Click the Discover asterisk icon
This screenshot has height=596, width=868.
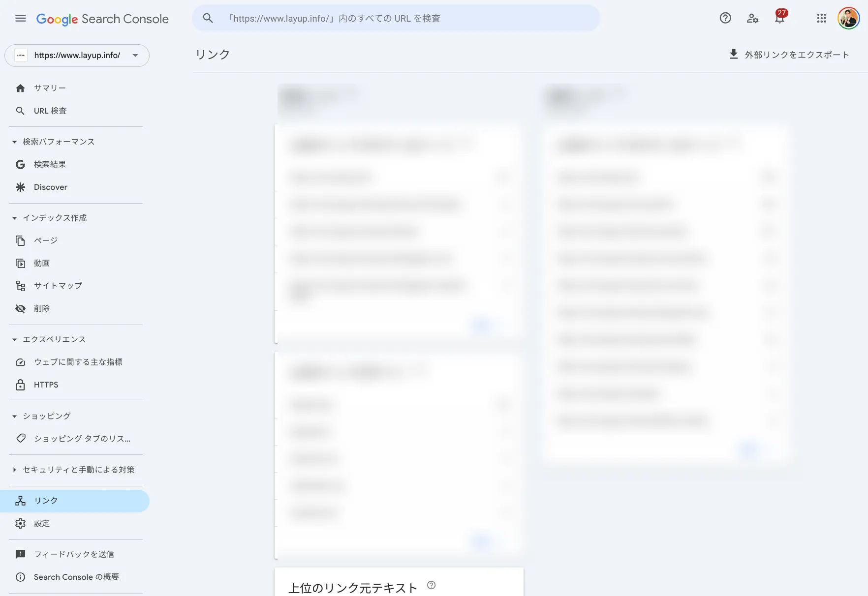coord(20,187)
